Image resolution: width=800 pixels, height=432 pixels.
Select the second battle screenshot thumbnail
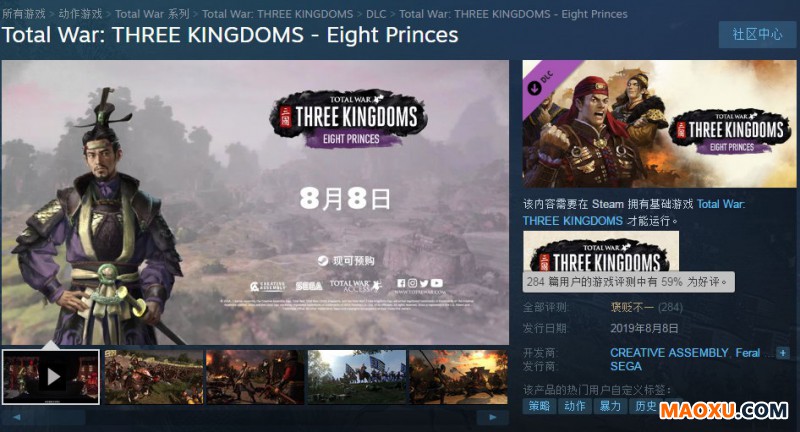[x=255, y=377]
